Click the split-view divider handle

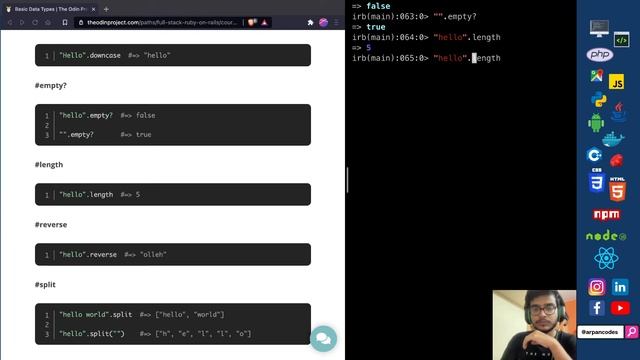347,180
